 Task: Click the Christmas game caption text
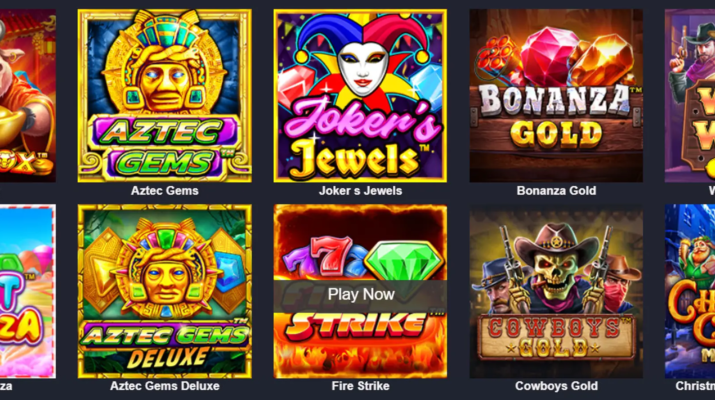695,386
